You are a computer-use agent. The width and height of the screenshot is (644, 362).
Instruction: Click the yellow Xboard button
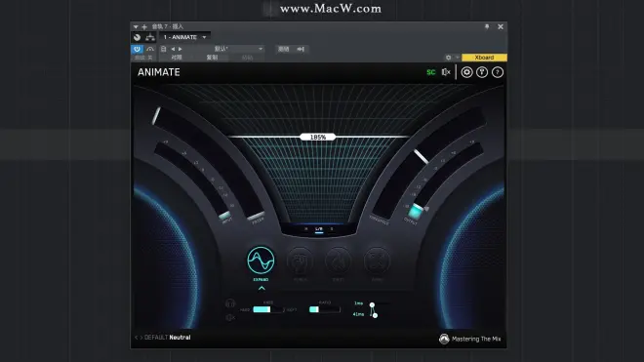click(484, 58)
